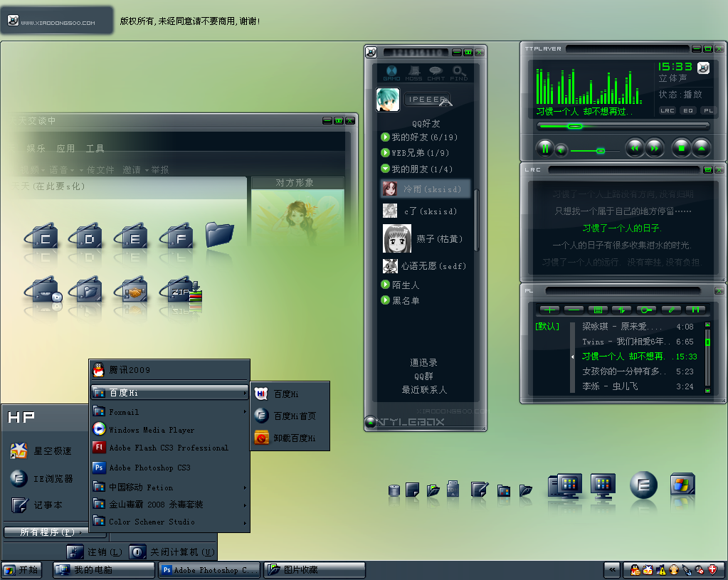Click the playlist edit pencil button
This screenshot has height=580, width=728.
click(x=671, y=310)
